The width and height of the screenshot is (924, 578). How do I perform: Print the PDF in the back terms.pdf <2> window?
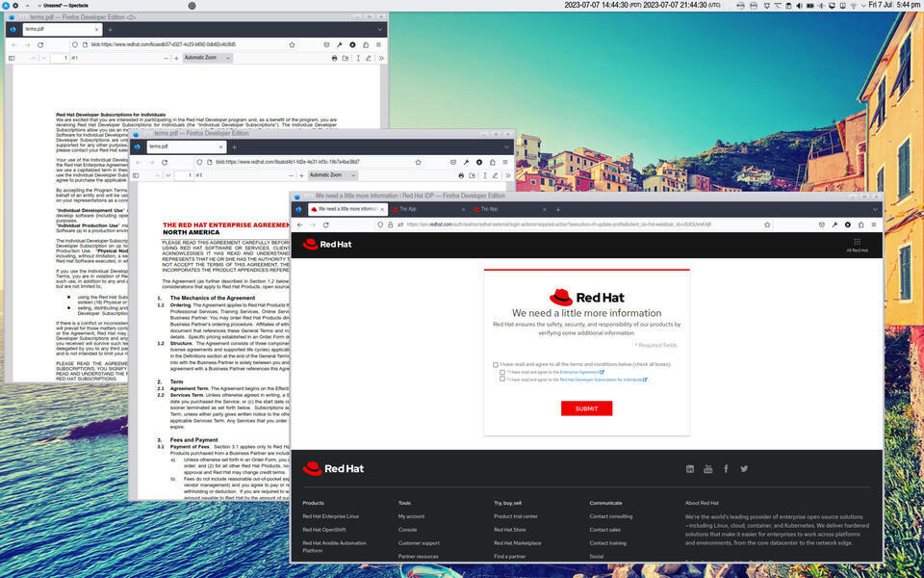click(x=334, y=59)
